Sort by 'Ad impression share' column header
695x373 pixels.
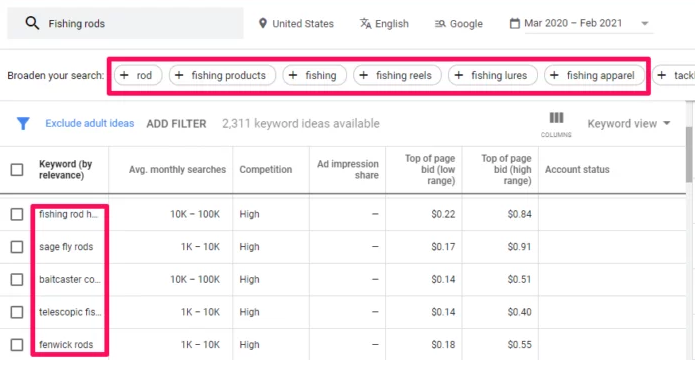[x=348, y=170]
